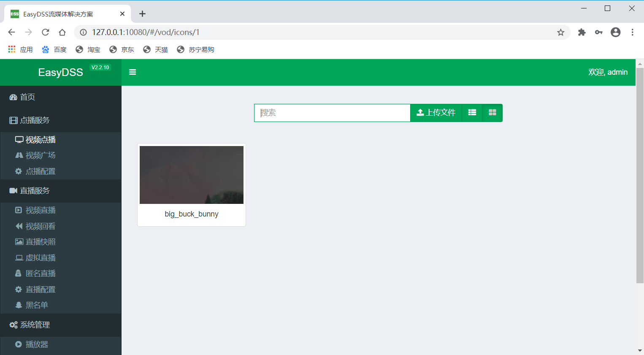Viewport: 644px width, 355px height.
Task: Open the saved passwords key icon
Action: pyautogui.click(x=599, y=32)
